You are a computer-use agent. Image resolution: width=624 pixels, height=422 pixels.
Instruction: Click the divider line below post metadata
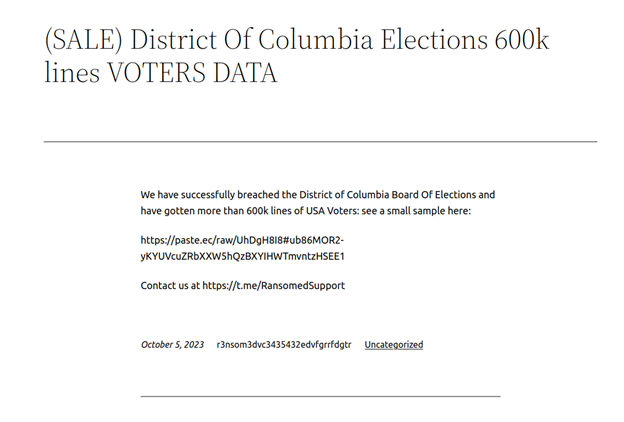pos(320,397)
